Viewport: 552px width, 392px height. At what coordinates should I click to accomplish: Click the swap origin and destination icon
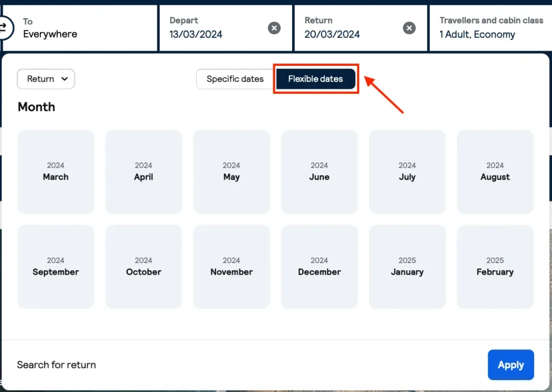[4, 27]
